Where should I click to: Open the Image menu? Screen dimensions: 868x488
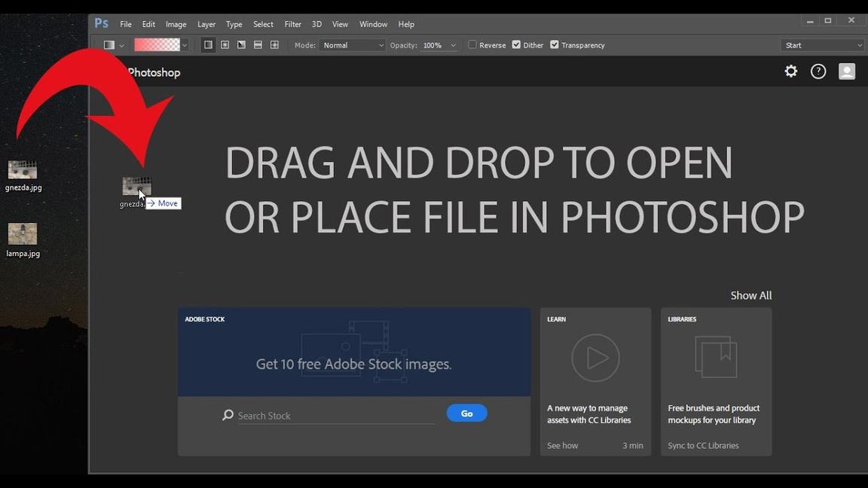(176, 24)
